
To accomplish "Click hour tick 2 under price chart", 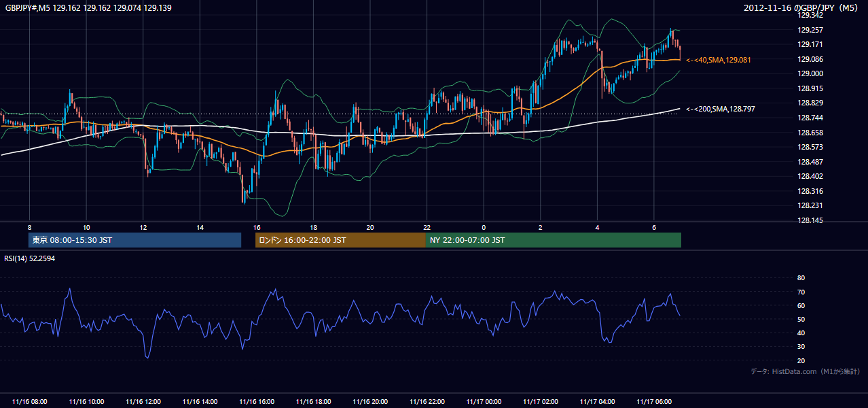I will (x=541, y=226).
